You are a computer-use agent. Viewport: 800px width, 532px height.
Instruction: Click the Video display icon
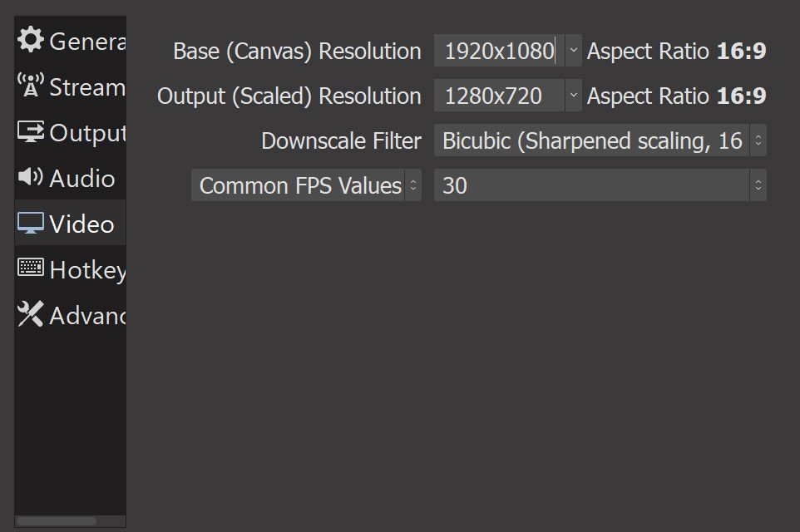click(x=31, y=223)
